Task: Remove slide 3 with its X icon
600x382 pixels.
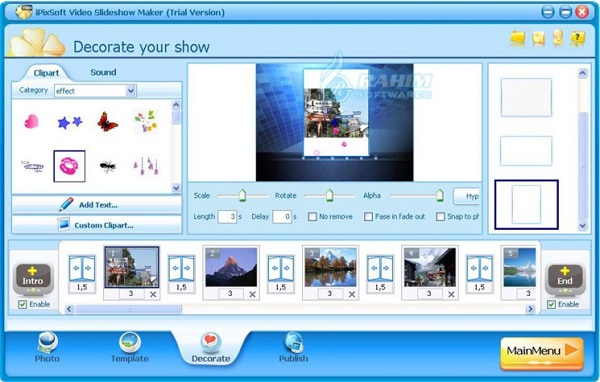Action: point(352,294)
